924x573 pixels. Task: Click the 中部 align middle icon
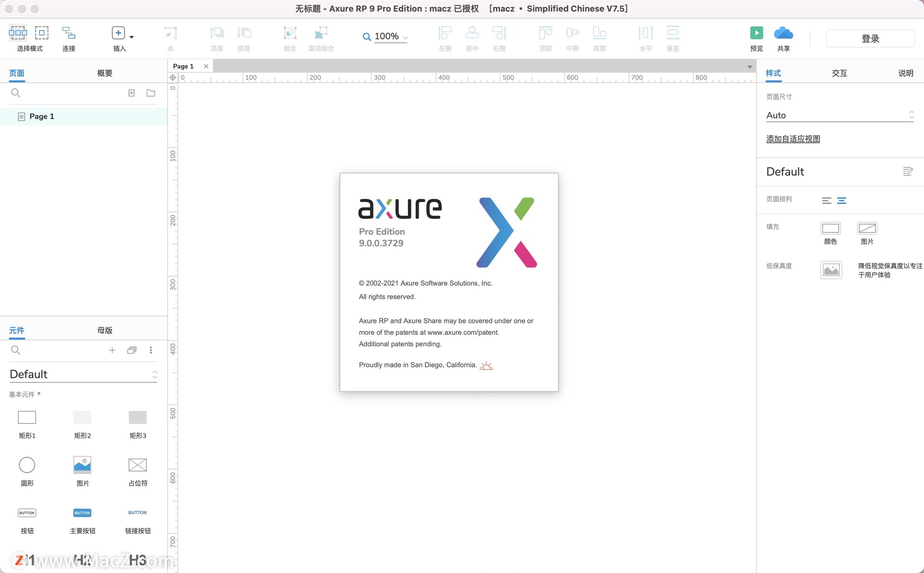(572, 33)
